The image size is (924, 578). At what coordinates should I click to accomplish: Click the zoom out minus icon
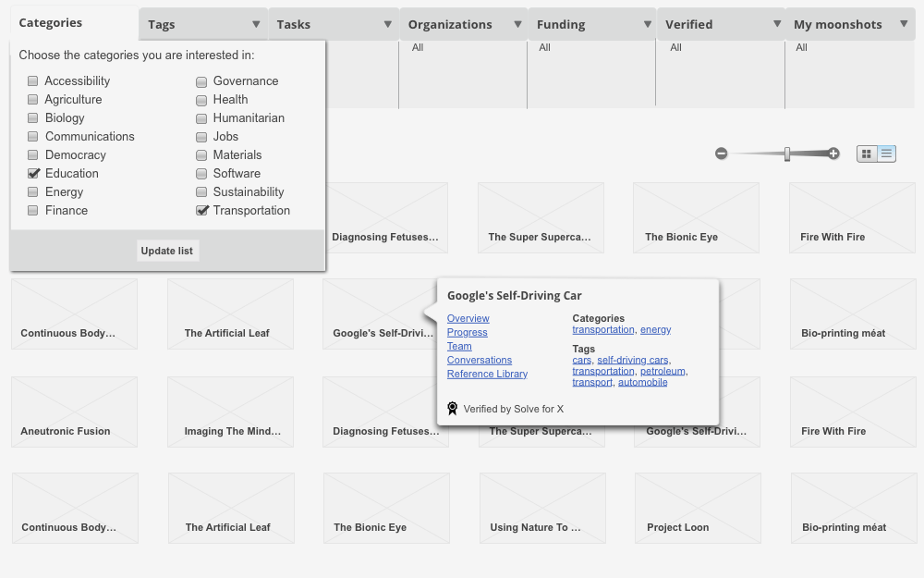pyautogui.click(x=721, y=154)
